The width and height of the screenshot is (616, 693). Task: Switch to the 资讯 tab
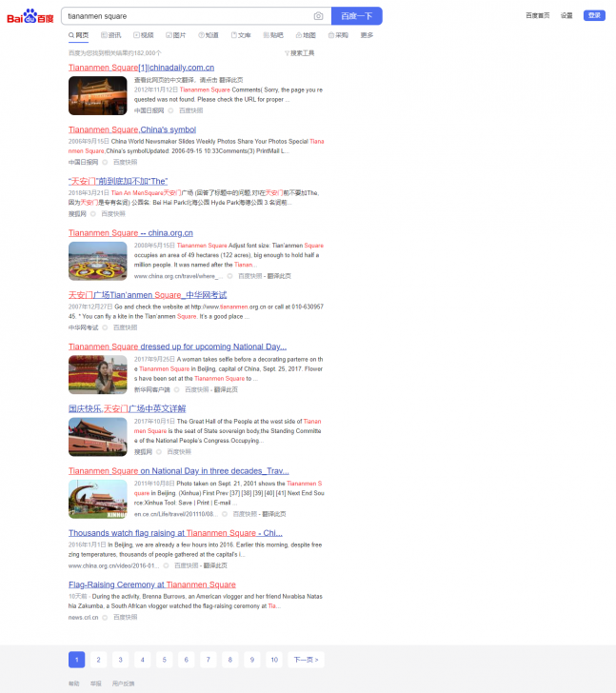click(x=110, y=35)
